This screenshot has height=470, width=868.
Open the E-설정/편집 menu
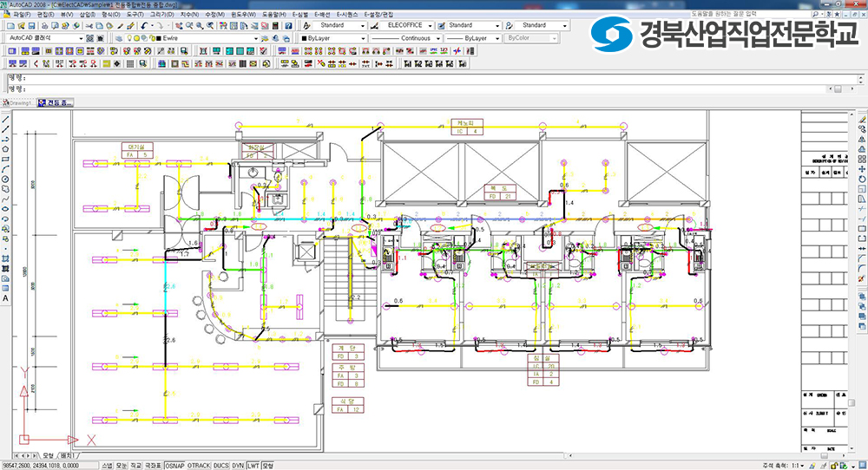[x=378, y=15]
